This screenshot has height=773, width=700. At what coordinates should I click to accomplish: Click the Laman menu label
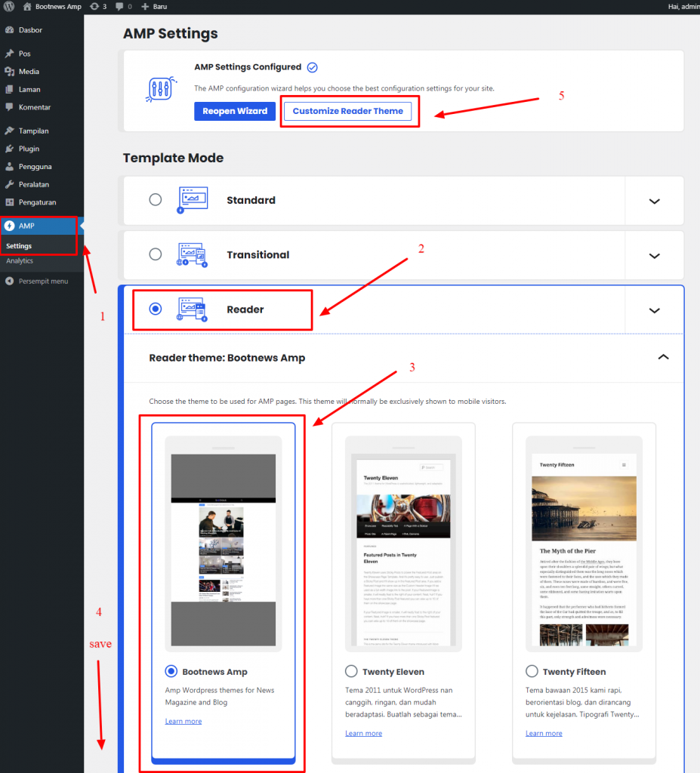pos(29,89)
